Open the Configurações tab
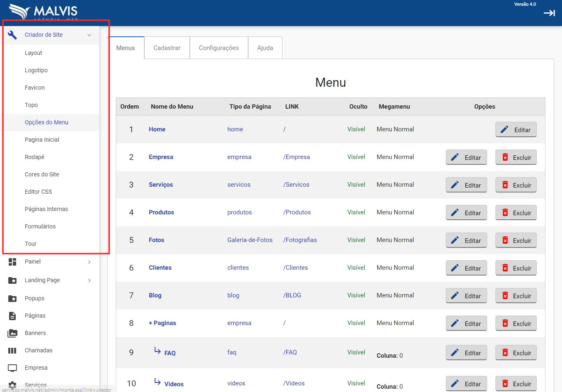The height and width of the screenshot is (392, 562). [x=219, y=48]
